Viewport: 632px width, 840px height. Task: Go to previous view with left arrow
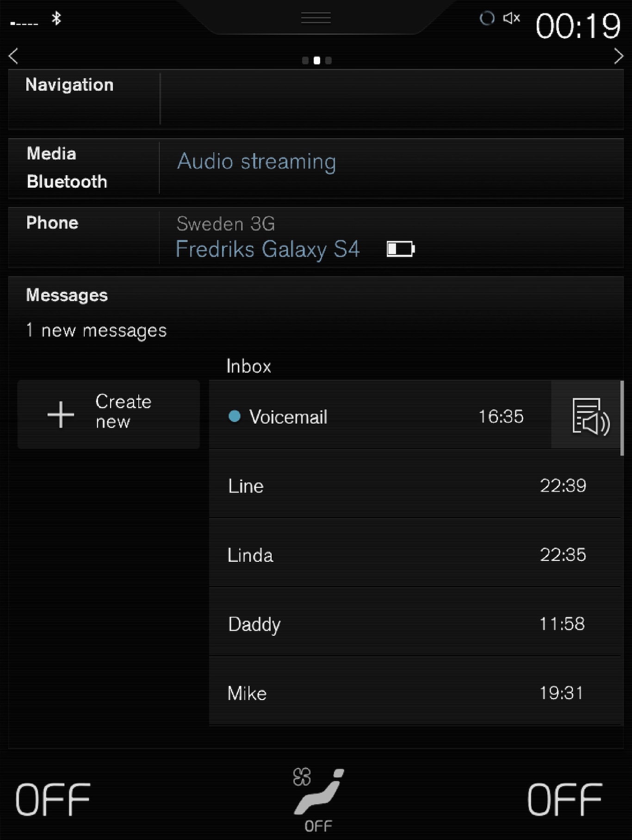pos(13,56)
